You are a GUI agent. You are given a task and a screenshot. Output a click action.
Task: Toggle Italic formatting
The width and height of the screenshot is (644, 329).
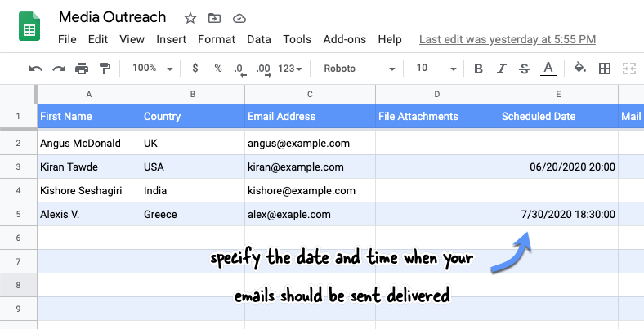[501, 69]
